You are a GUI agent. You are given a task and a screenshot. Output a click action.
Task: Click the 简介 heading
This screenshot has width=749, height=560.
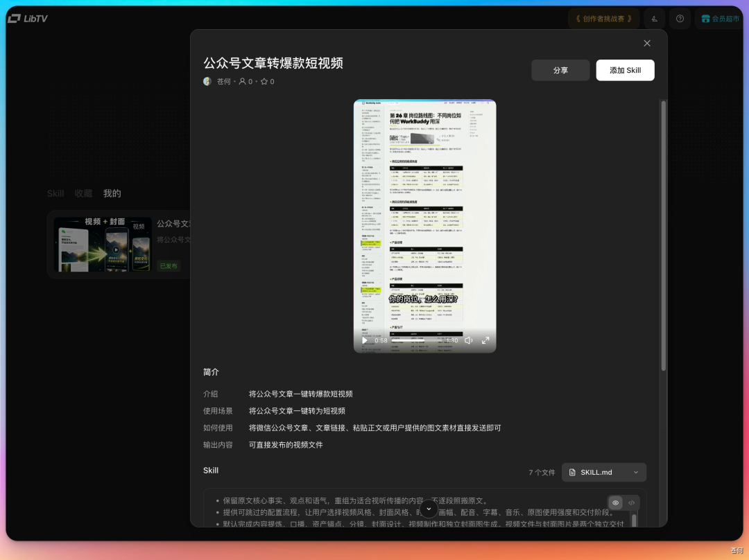[211, 372]
